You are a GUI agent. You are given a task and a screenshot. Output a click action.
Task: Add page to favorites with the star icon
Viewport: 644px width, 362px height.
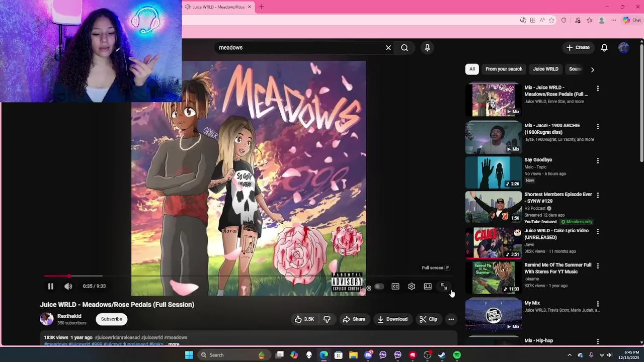(x=551, y=20)
